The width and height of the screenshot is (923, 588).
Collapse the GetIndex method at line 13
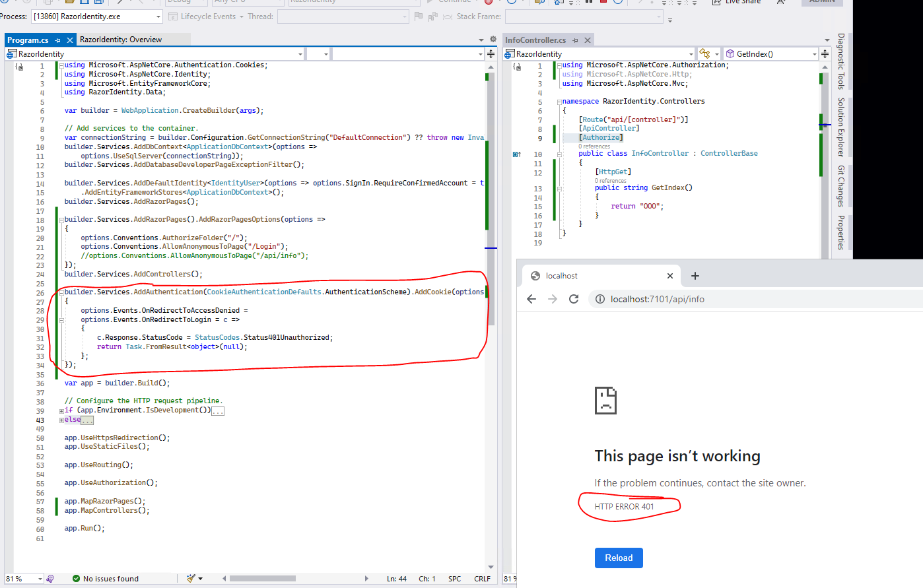coord(559,188)
